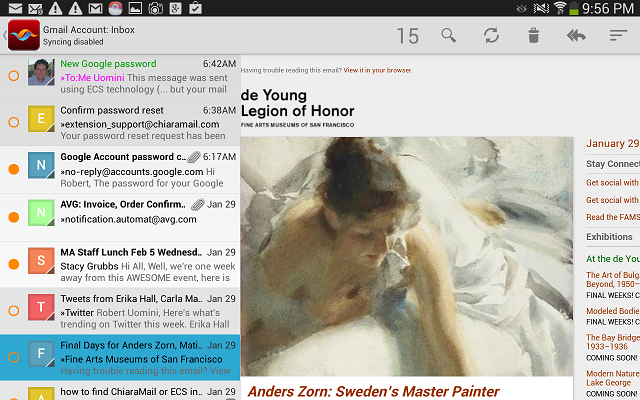Tap the January 29 date heading

[613, 143]
